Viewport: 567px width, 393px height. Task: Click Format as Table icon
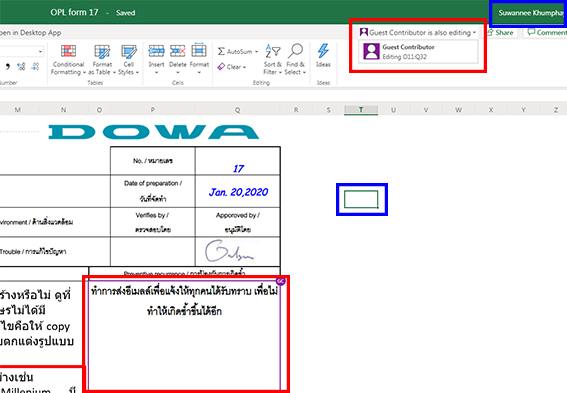pyautogui.click(x=102, y=51)
